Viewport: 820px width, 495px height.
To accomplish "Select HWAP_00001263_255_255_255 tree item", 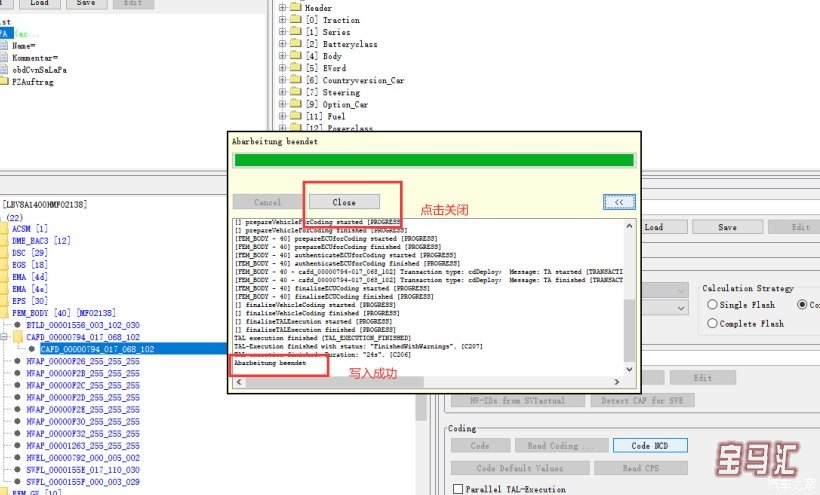I will click(83, 445).
